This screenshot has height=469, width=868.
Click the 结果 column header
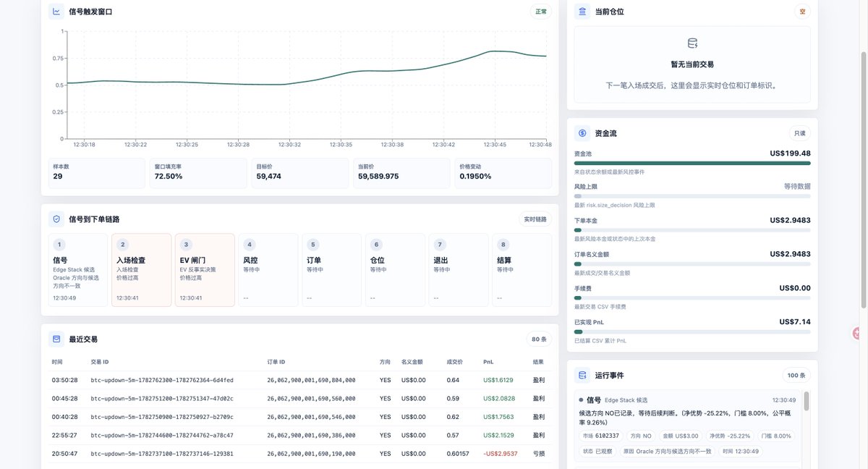tap(538, 361)
